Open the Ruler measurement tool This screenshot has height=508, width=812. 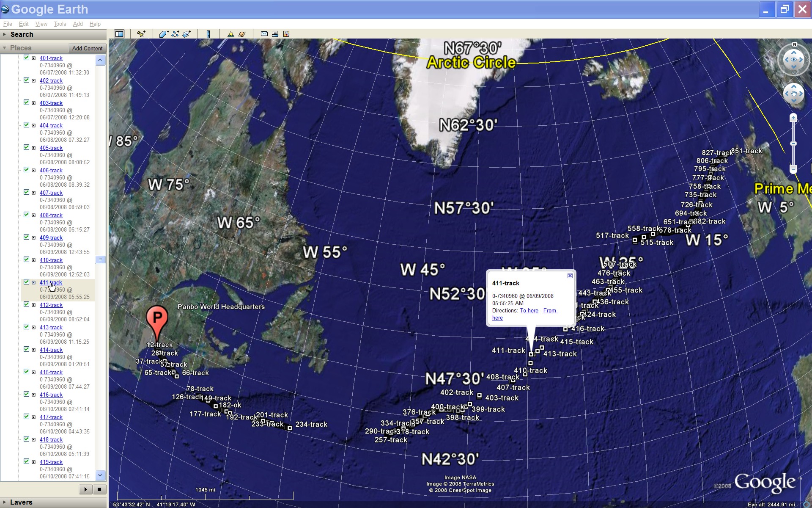(208, 34)
